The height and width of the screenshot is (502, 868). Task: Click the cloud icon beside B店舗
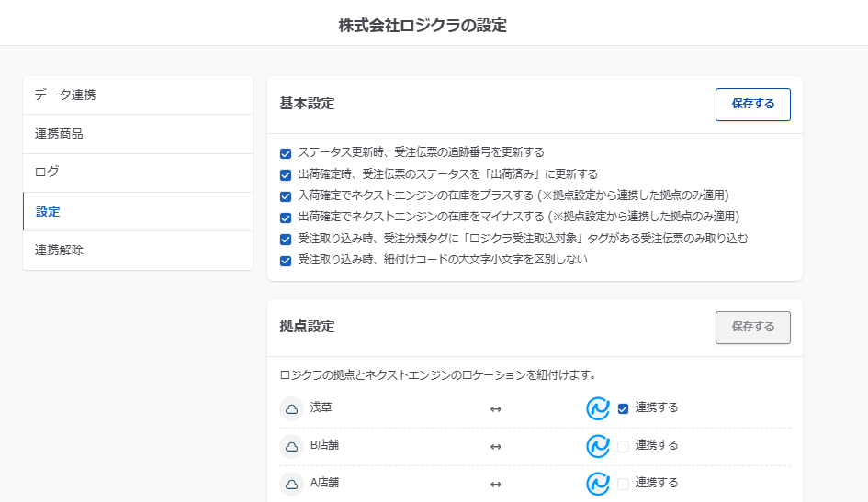pyautogui.click(x=291, y=446)
